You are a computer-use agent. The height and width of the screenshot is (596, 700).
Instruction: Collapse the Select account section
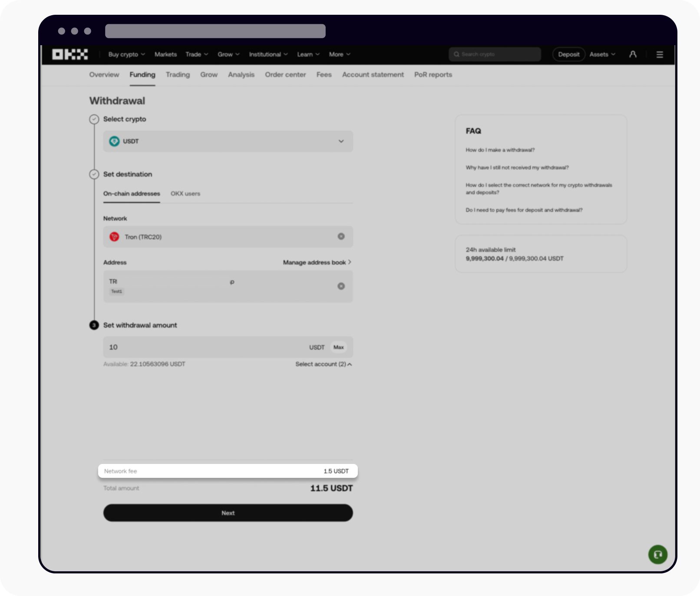323,364
